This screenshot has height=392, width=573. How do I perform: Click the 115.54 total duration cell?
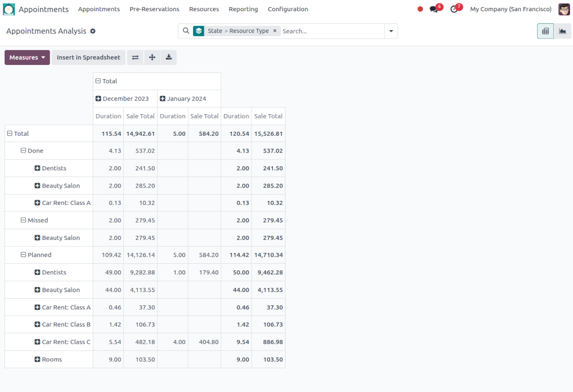(x=108, y=134)
